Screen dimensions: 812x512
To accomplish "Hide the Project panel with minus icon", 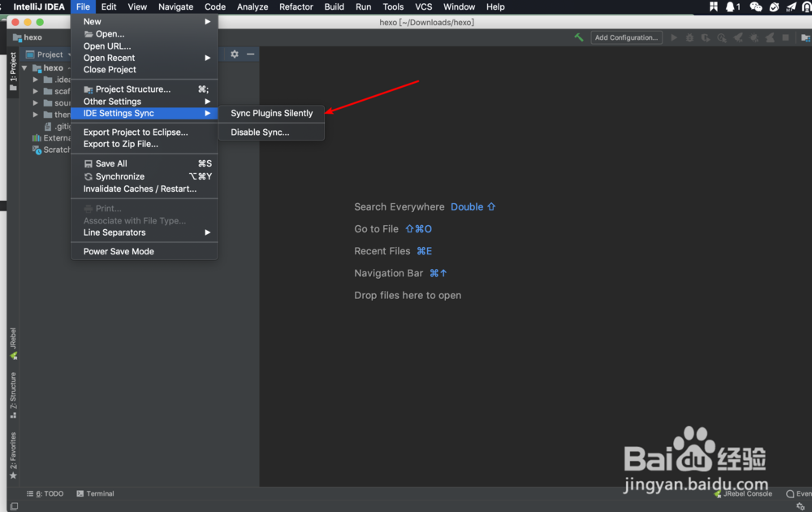I will click(251, 54).
